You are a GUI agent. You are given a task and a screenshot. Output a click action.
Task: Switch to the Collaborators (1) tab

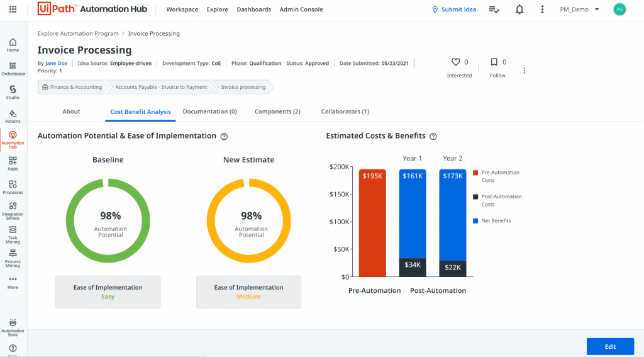[x=345, y=111]
